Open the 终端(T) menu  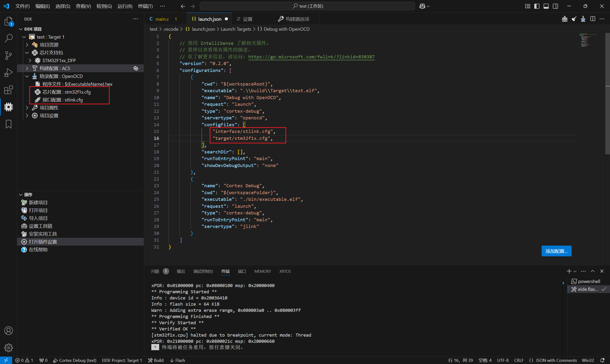(145, 6)
